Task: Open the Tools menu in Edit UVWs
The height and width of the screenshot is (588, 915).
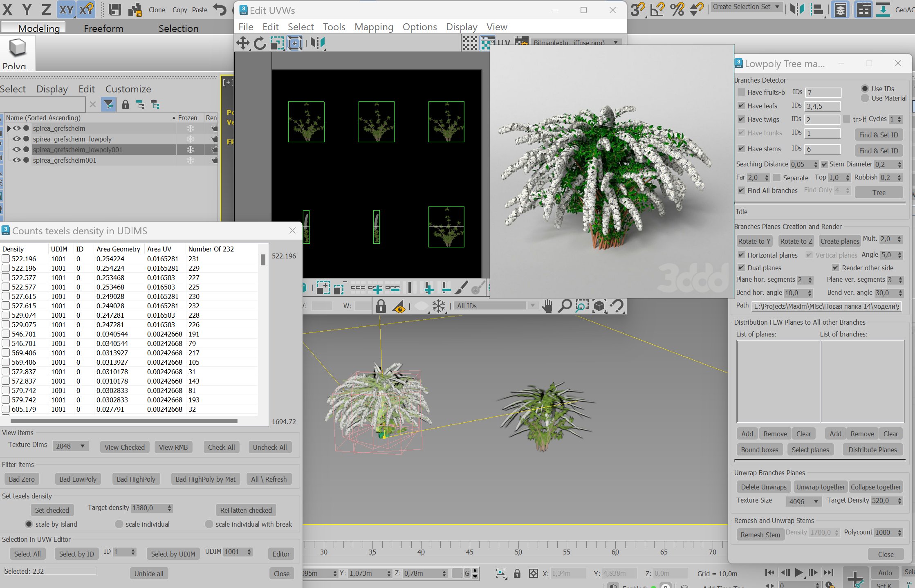Action: 334,27
